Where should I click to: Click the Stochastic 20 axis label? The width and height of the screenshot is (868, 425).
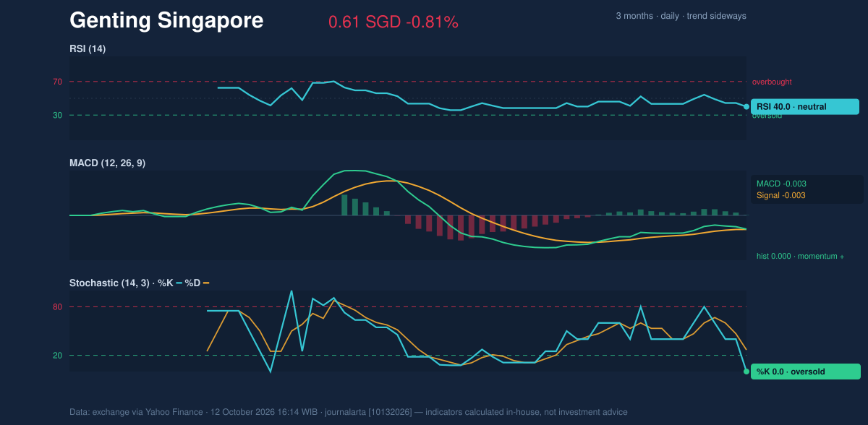pos(57,356)
